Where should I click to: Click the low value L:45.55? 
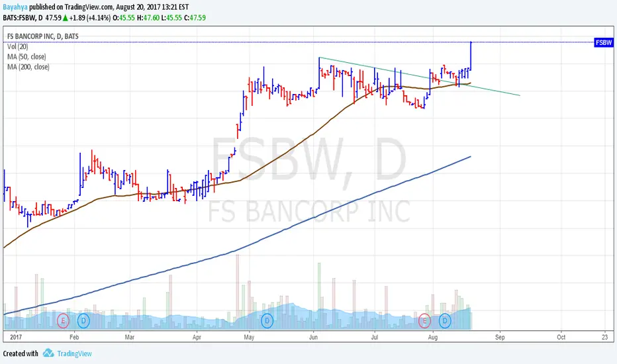pyautogui.click(x=171, y=18)
